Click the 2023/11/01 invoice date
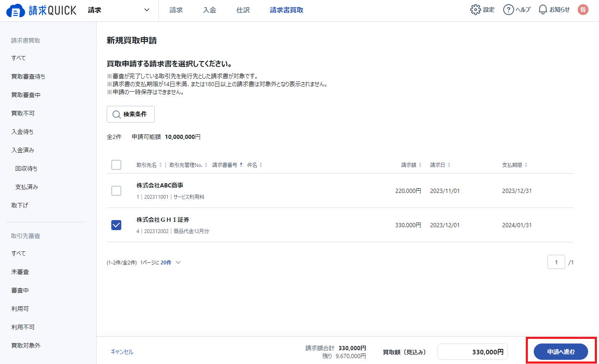 (445, 191)
